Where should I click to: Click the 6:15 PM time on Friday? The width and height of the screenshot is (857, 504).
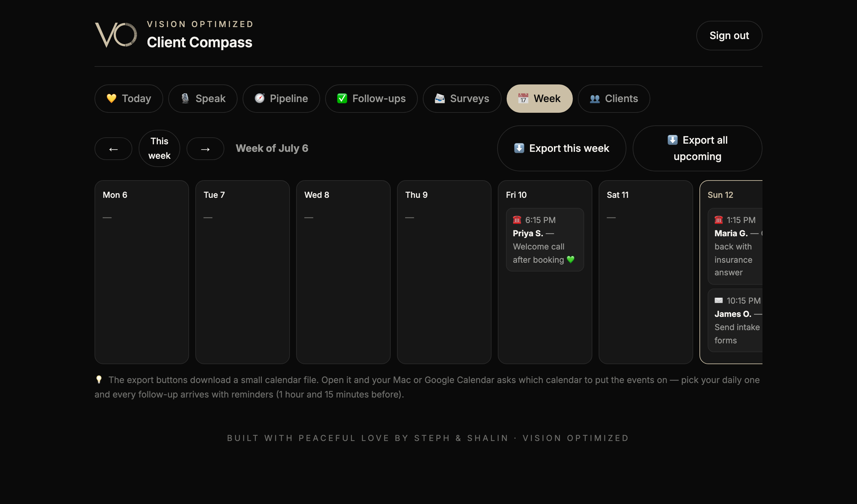click(x=540, y=220)
